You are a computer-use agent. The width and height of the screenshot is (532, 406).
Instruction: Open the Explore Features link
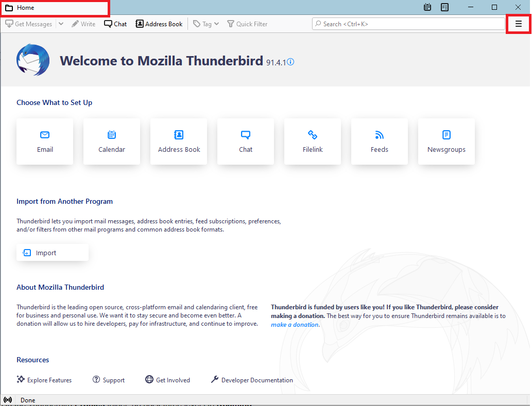pyautogui.click(x=44, y=380)
